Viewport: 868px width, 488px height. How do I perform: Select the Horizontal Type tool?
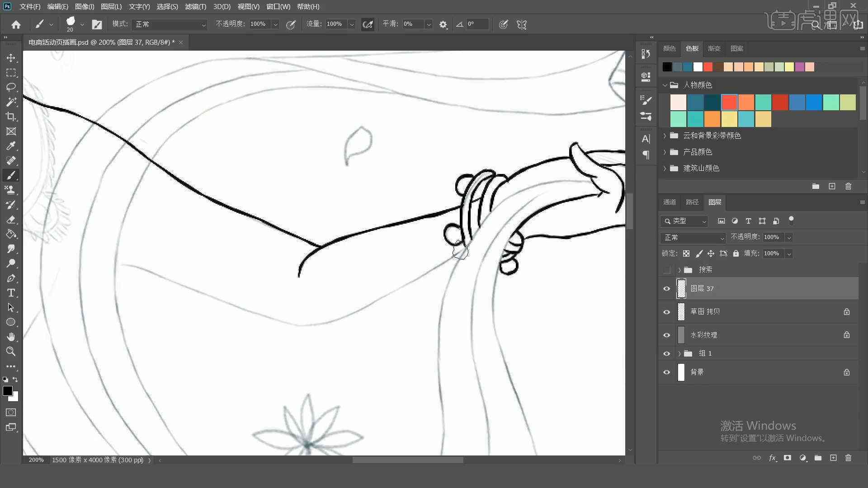tap(11, 293)
